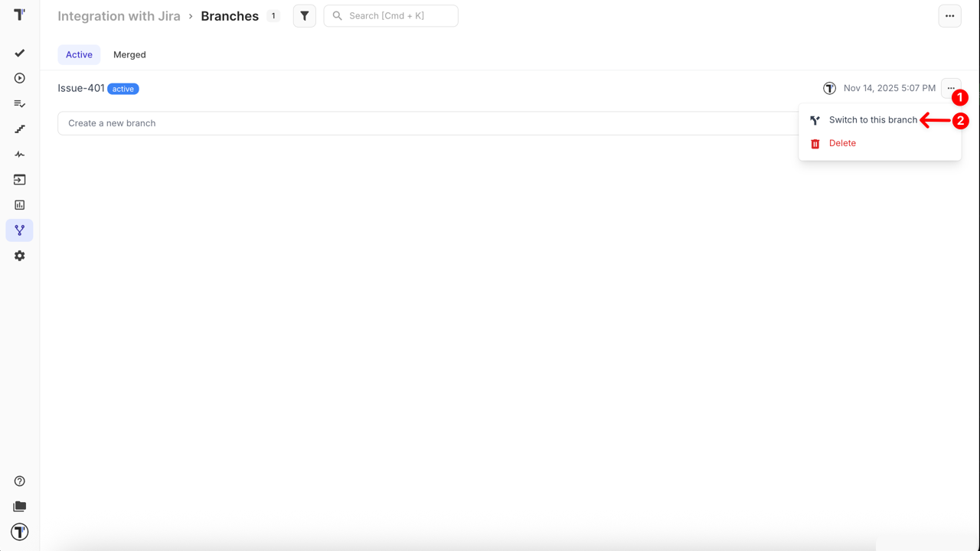Image resolution: width=980 pixels, height=551 pixels.
Task: Open the Runs play icon in sidebar
Action: click(x=20, y=78)
